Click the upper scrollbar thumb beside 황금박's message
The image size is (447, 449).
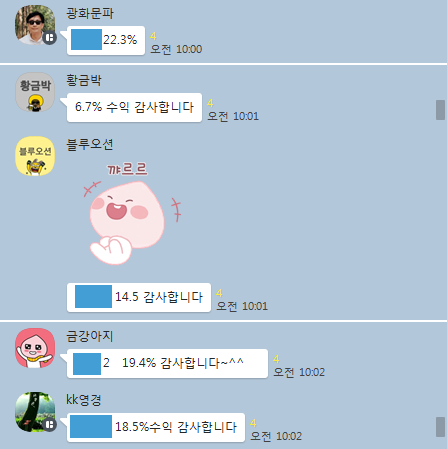click(440, 110)
